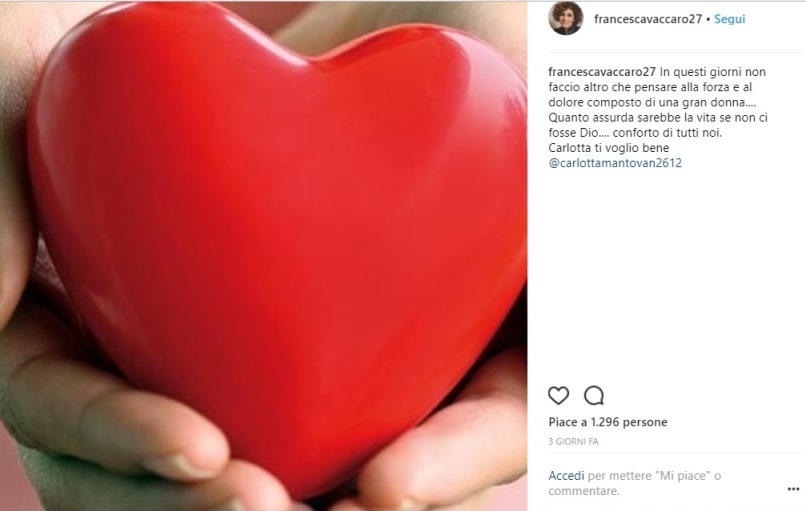Click the word 'commentare' in login prompt
Viewport: 806px width, 511px height.
click(582, 491)
